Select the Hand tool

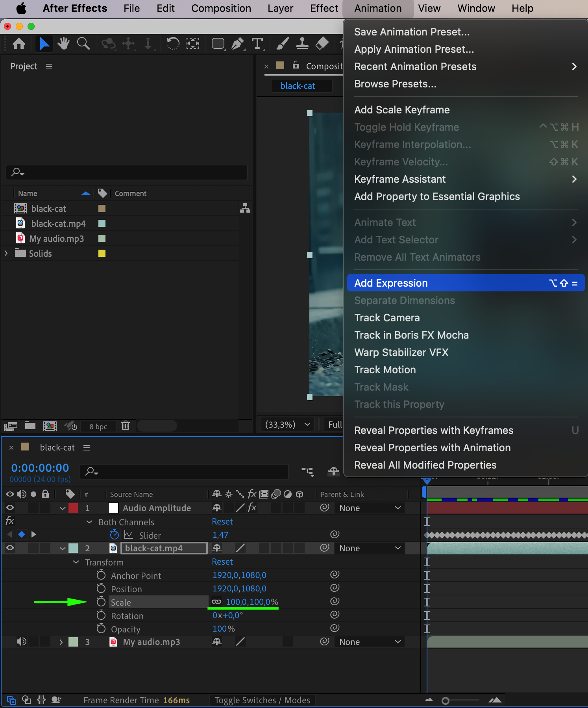[63, 44]
